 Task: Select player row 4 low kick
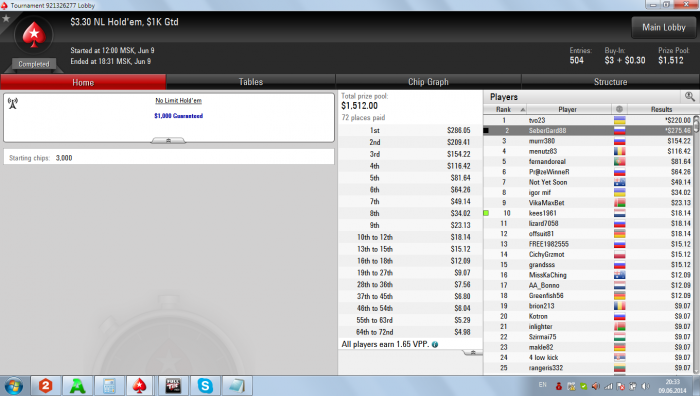click(588, 358)
